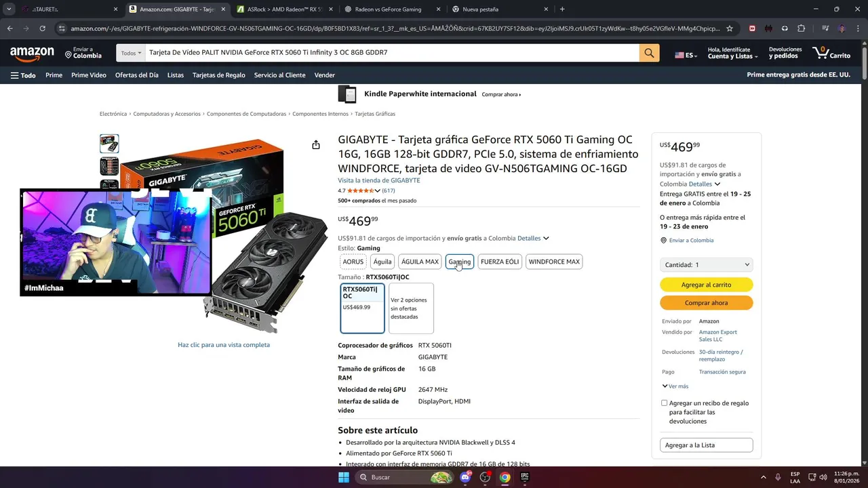868x488 pixels.
Task: Click the share icon above product image
Action: click(316, 144)
